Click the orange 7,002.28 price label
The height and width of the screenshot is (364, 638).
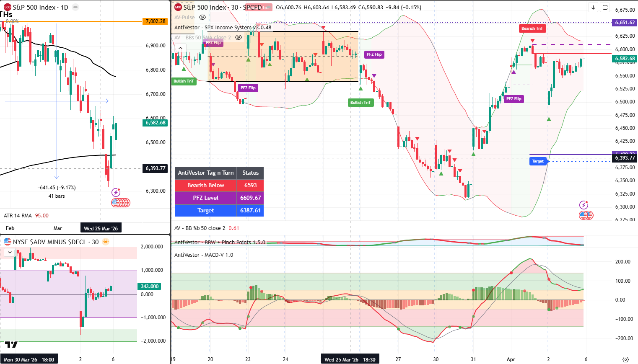(x=156, y=21)
